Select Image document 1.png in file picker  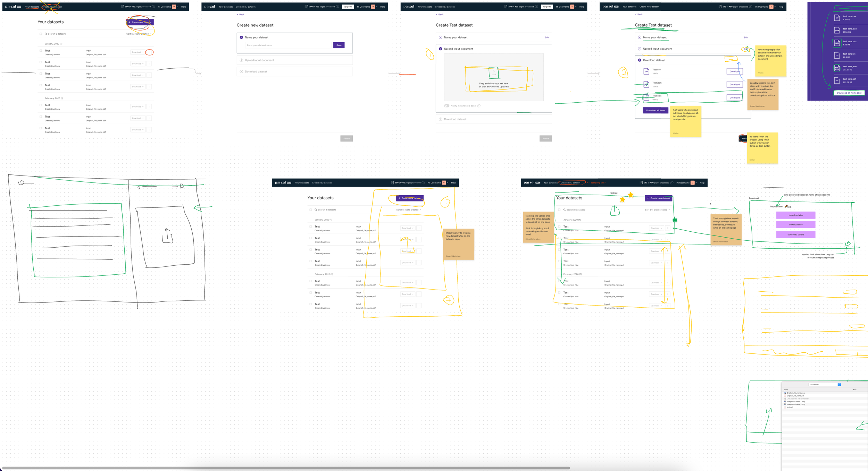click(795, 401)
